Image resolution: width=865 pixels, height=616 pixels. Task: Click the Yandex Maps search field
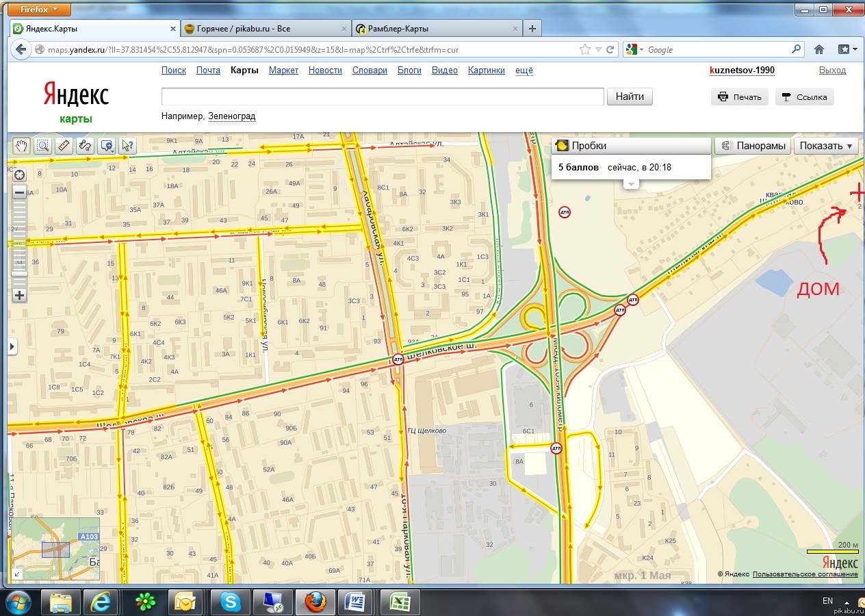[x=383, y=97]
